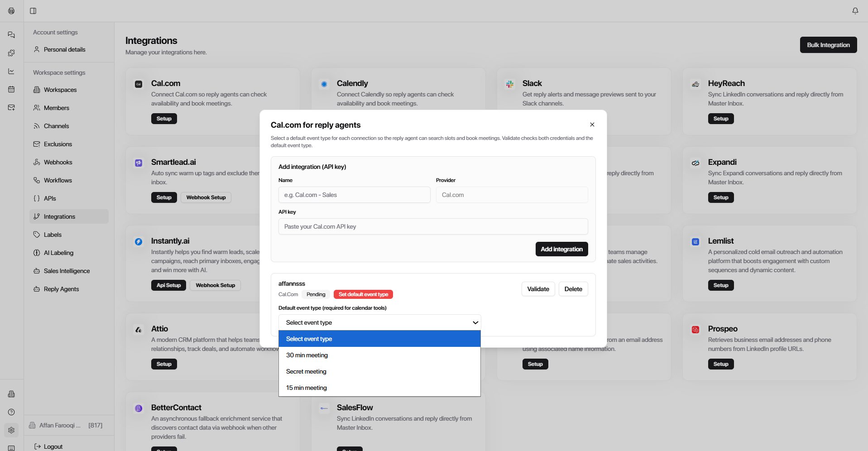Open Webhooks in workspace settings

58,162
